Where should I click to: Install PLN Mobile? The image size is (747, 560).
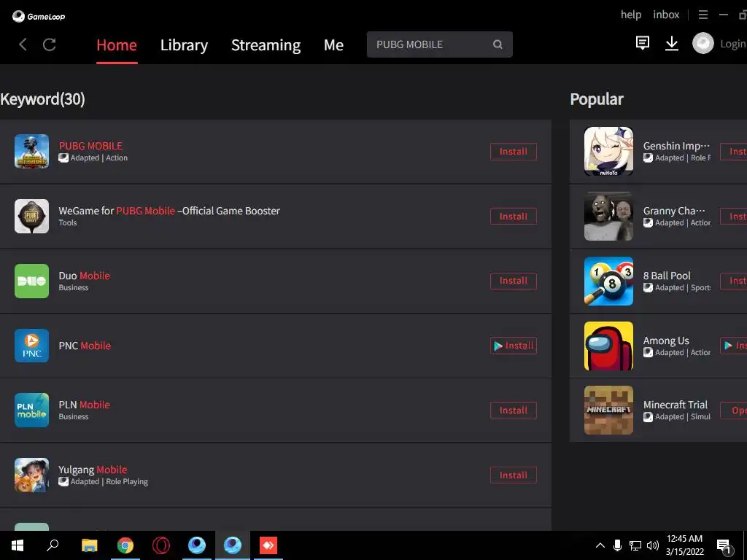513,410
